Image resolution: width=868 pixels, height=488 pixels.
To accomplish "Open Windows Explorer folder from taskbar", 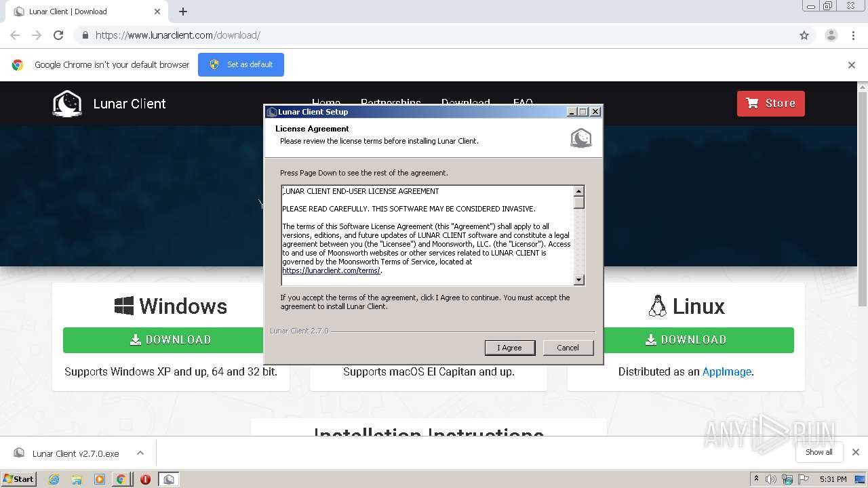I will (x=77, y=479).
